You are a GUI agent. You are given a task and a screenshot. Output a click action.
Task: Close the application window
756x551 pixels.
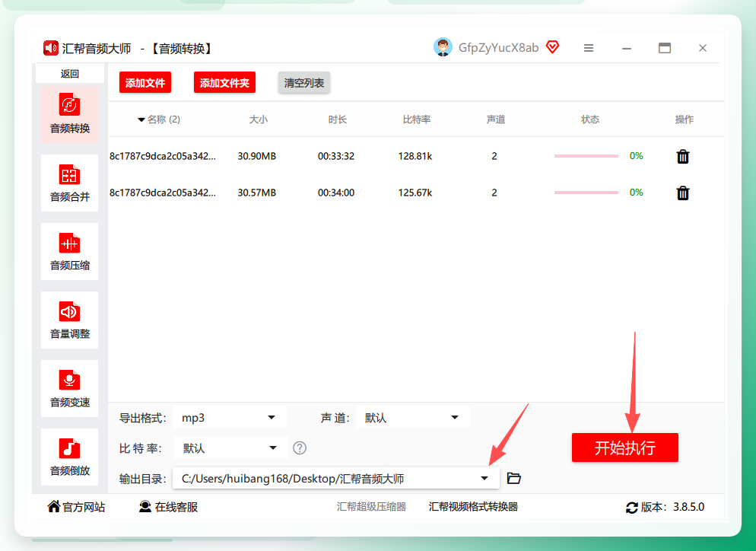(703, 48)
